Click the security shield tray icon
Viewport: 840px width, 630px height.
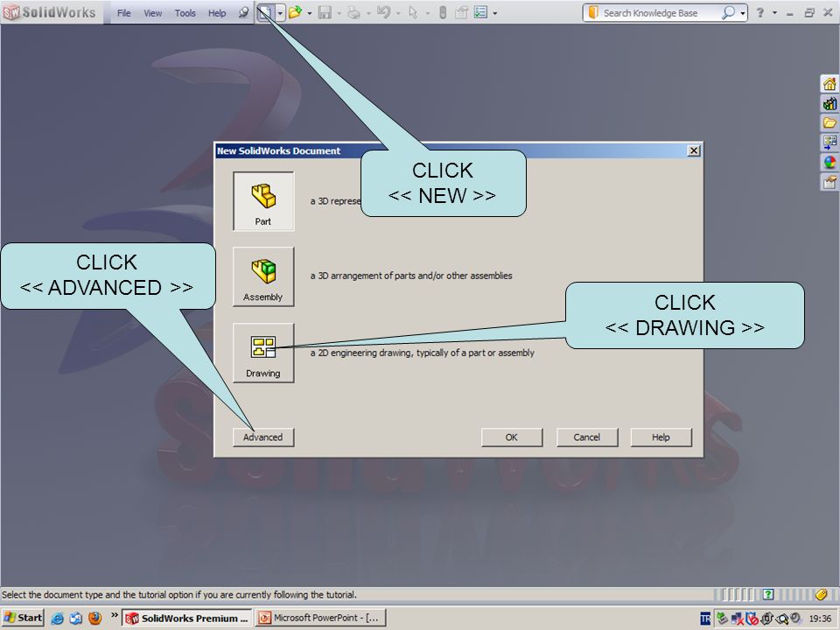(752, 619)
